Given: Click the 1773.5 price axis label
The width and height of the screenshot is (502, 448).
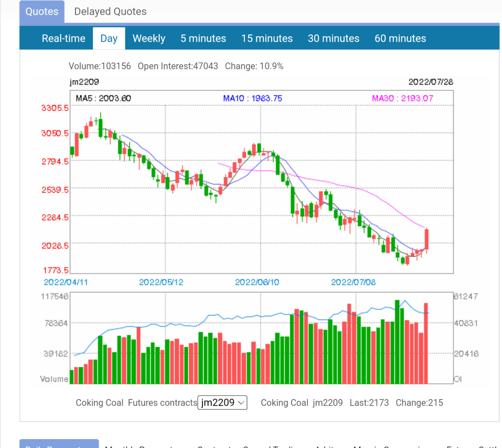Looking at the screenshot, I should coord(56,270).
